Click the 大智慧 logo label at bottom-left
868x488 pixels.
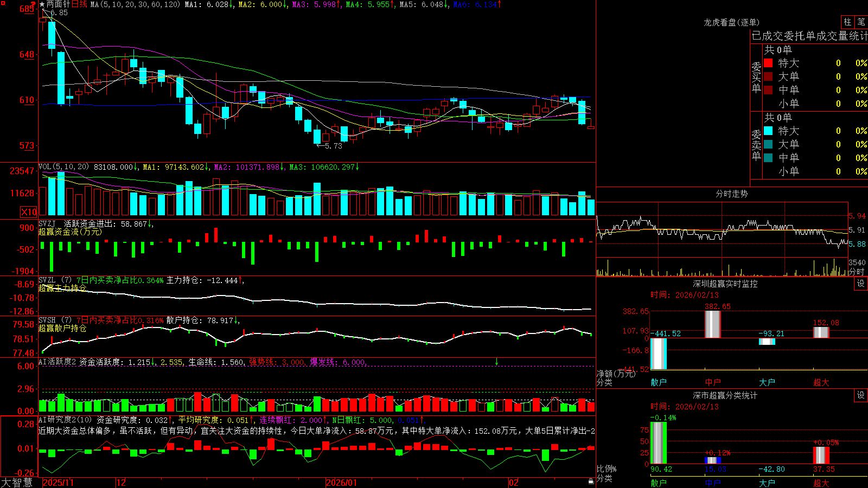point(17,483)
